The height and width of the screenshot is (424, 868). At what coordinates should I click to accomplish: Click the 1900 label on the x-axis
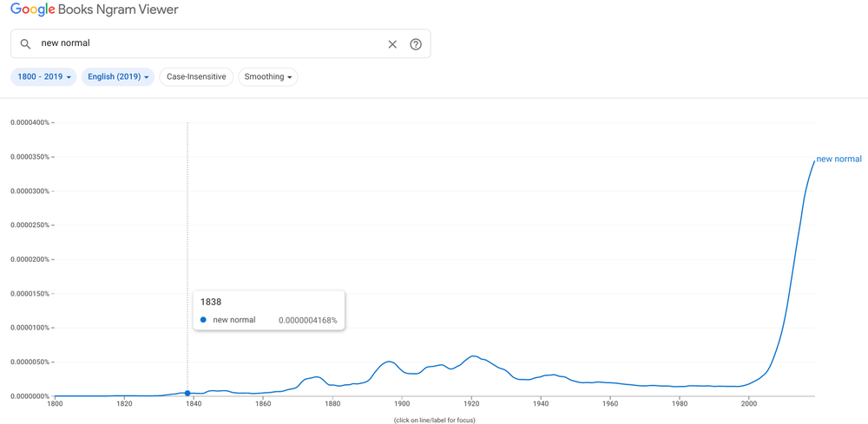tap(402, 403)
